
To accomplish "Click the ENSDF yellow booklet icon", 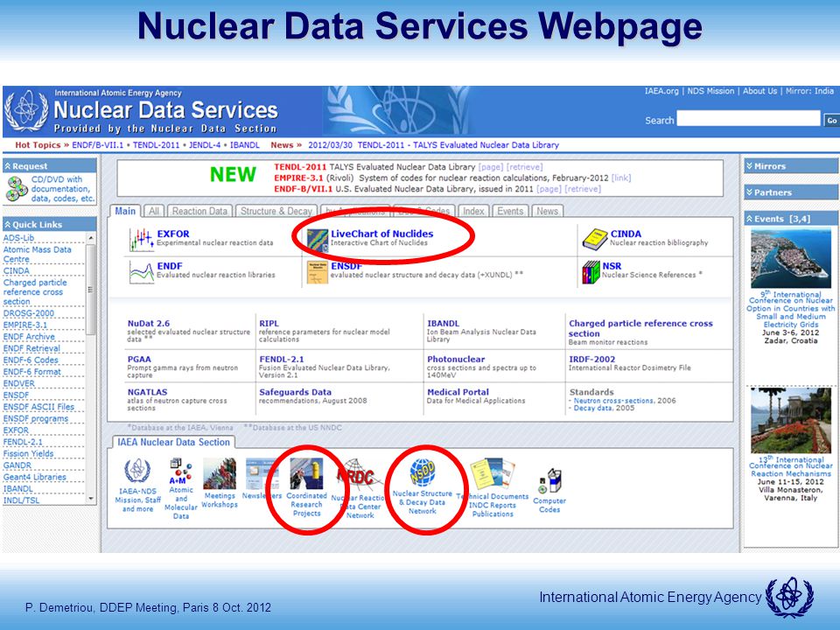I will pyautogui.click(x=317, y=272).
